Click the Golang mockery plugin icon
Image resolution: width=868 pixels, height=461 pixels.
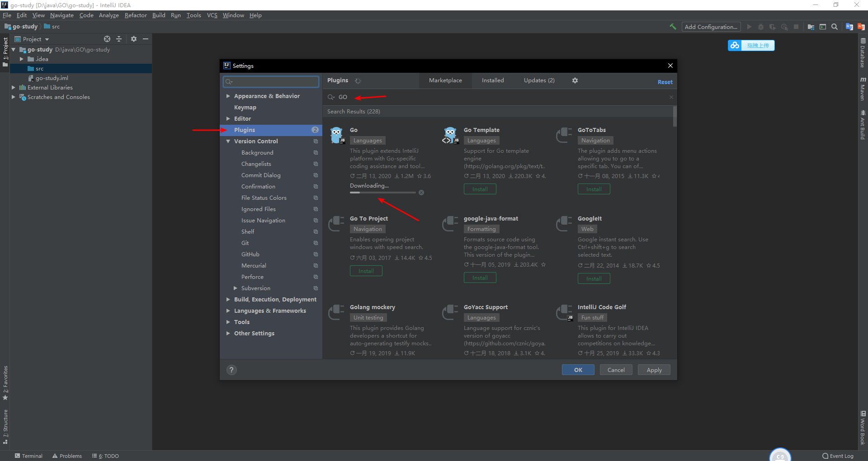[336, 312]
